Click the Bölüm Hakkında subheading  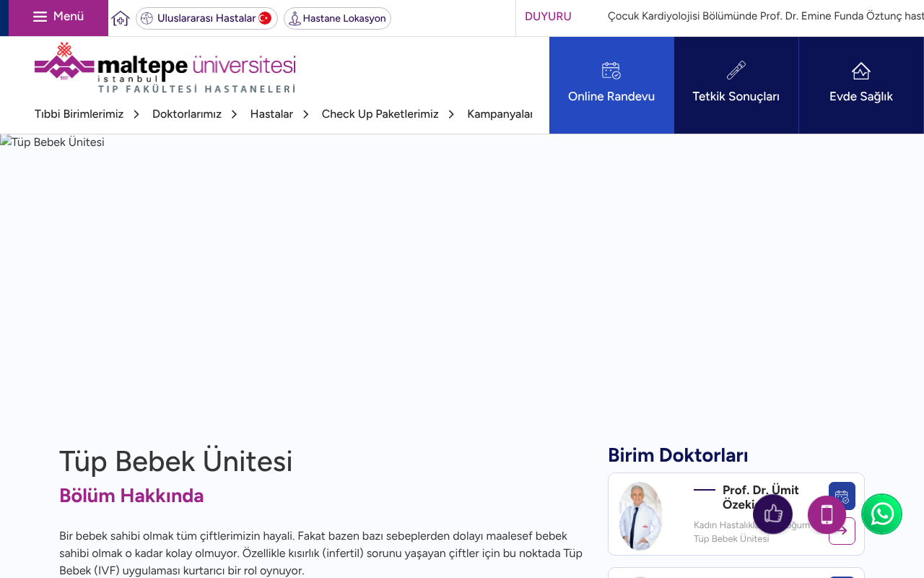pyautogui.click(x=131, y=496)
